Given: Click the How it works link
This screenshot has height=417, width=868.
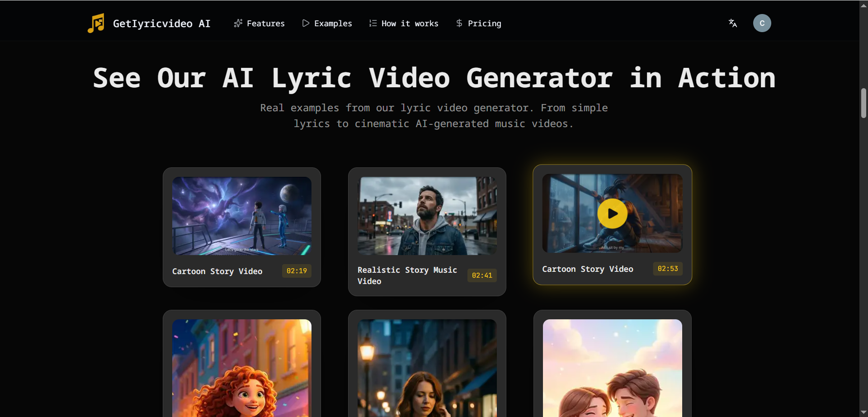Looking at the screenshot, I should (x=410, y=23).
